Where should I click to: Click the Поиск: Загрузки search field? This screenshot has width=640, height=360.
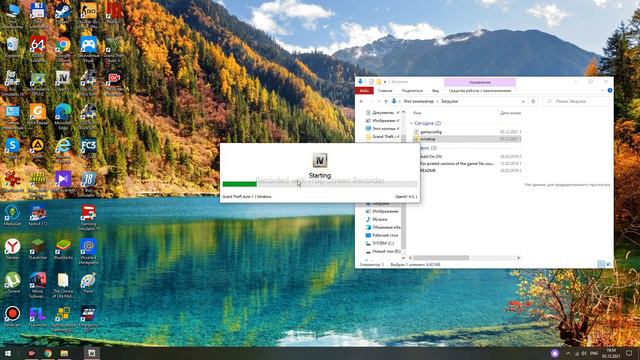click(576, 101)
